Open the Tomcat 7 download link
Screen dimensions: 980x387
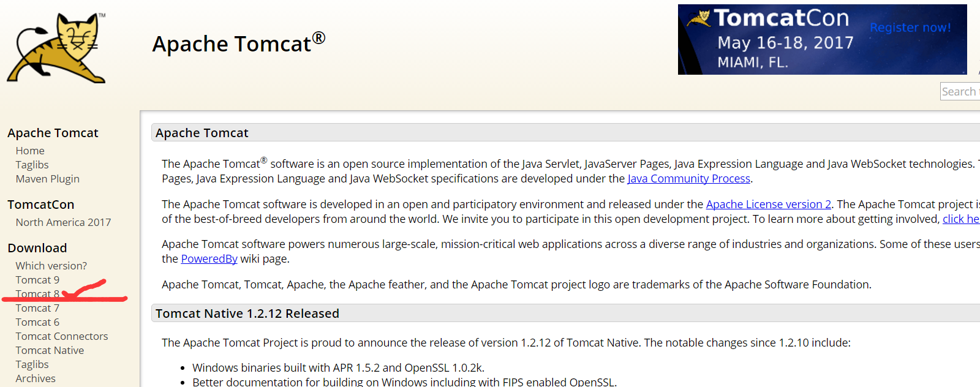tap(37, 308)
